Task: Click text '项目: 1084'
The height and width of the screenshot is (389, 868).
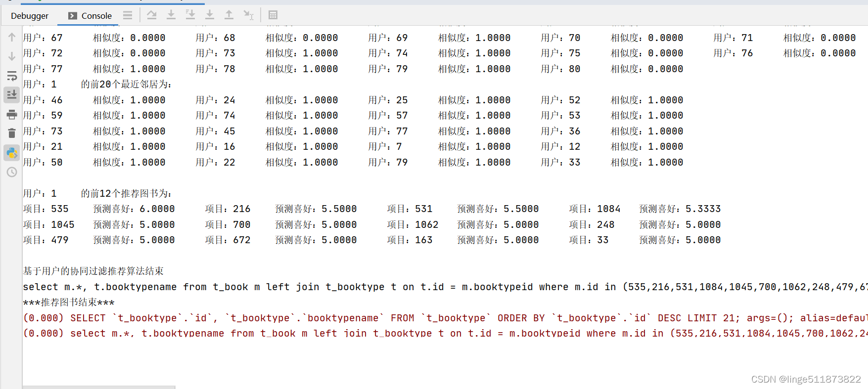Action: (x=594, y=209)
